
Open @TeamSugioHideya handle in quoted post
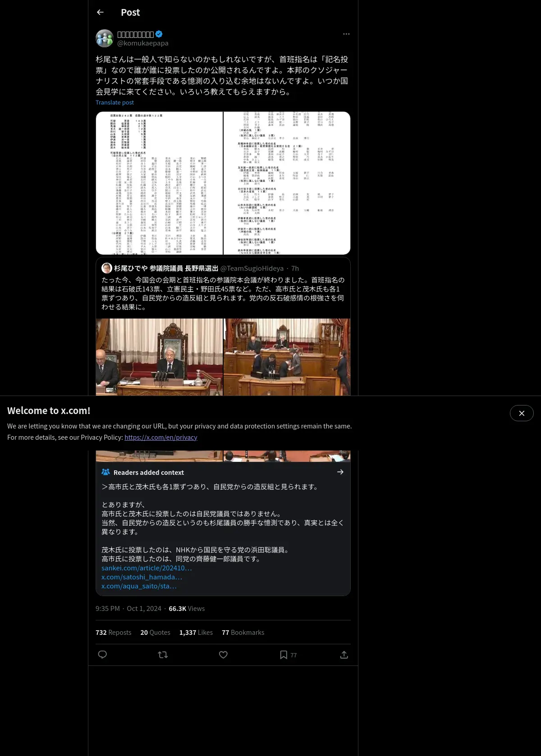coord(252,268)
